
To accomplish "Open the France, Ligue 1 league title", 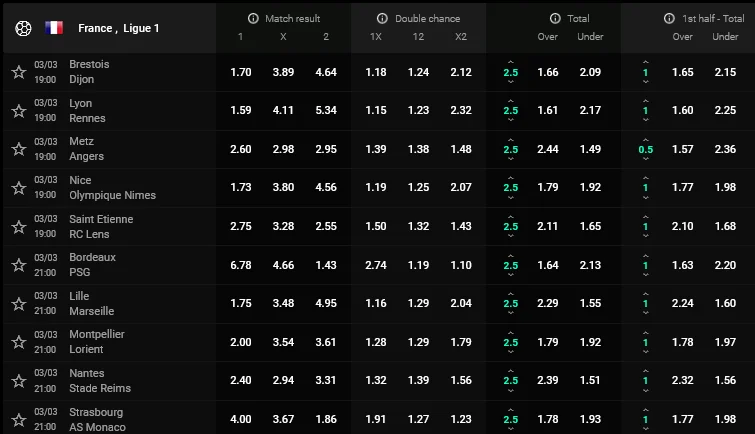I will tap(118, 28).
